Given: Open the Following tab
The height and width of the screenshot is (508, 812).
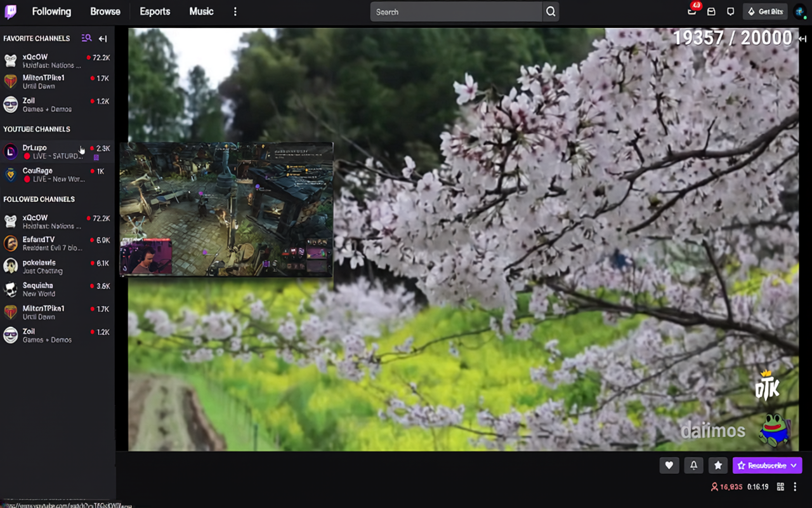Looking at the screenshot, I should tap(51, 11).
